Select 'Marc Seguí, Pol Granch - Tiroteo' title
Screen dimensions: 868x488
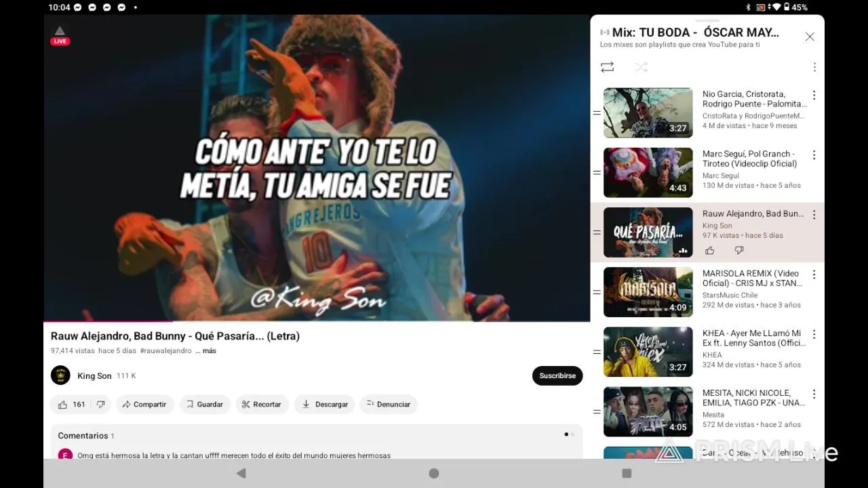click(749, 159)
